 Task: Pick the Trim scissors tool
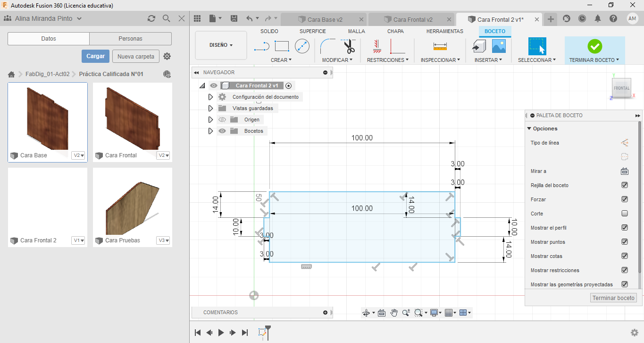tap(349, 46)
